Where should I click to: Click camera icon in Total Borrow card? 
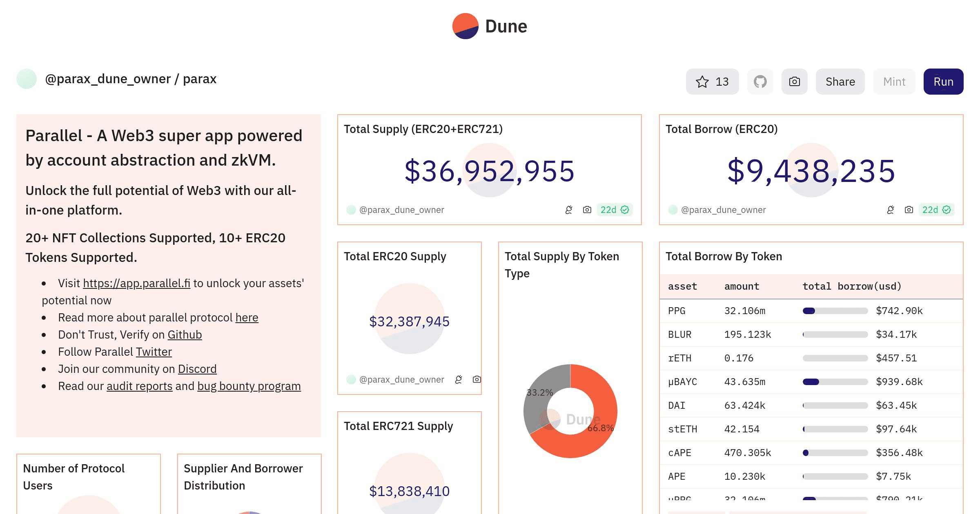pyautogui.click(x=909, y=210)
